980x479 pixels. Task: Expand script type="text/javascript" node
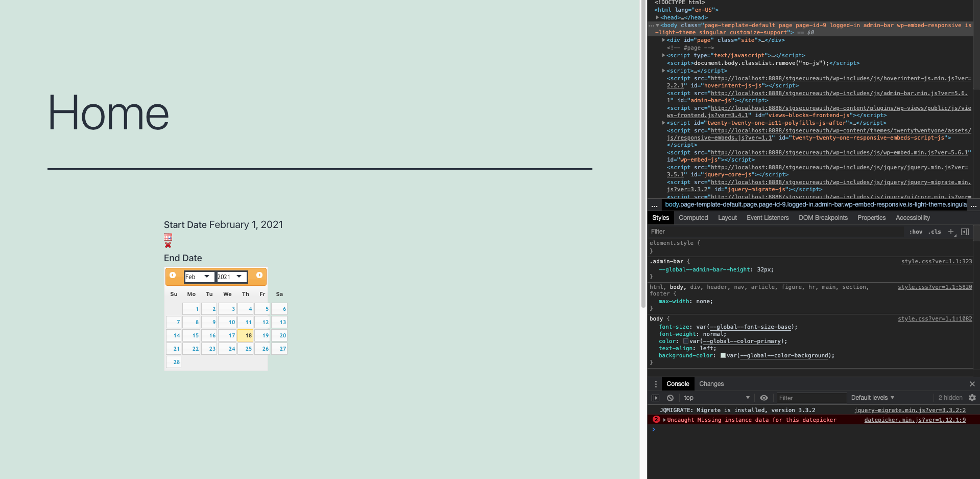[663, 55]
